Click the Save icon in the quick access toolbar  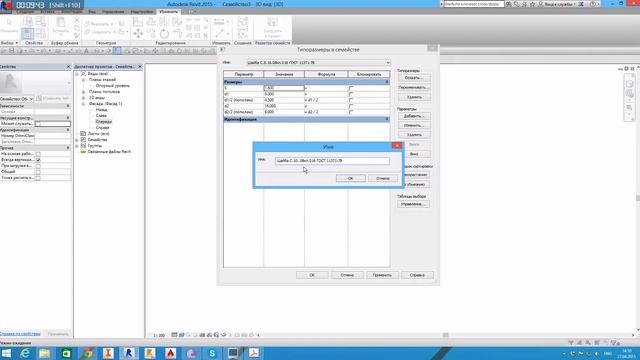pyautogui.click(x=12, y=51)
